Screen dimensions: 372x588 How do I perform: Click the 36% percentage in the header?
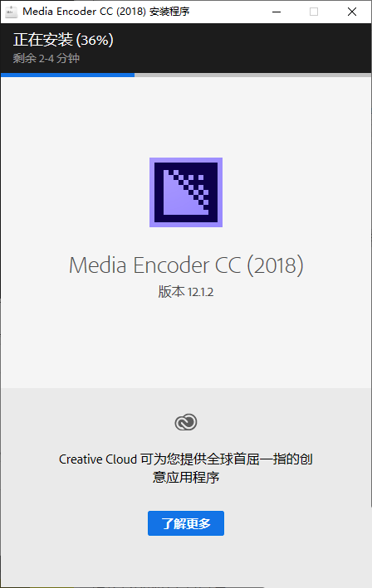[x=95, y=40]
